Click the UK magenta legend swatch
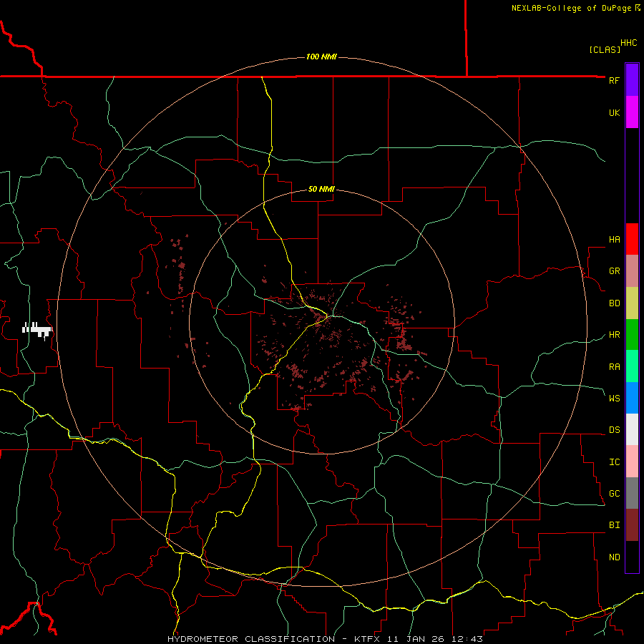This screenshot has width=644, height=644. click(632, 112)
